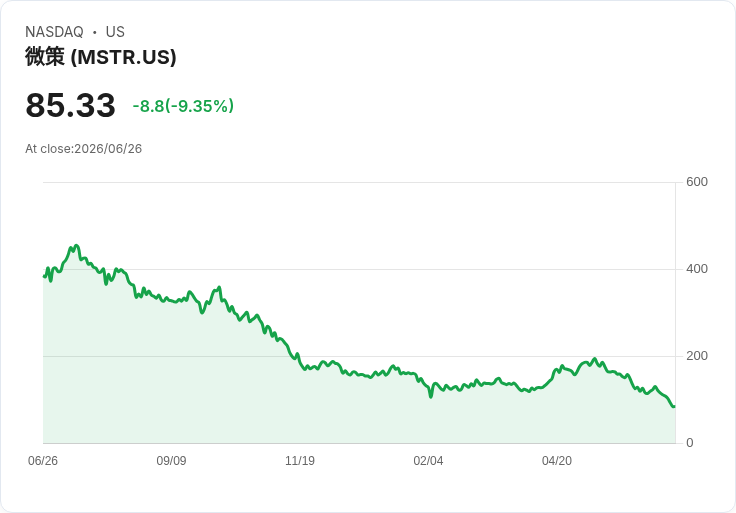Click the 06/26 x-axis date label
The image size is (736, 513).
(43, 460)
